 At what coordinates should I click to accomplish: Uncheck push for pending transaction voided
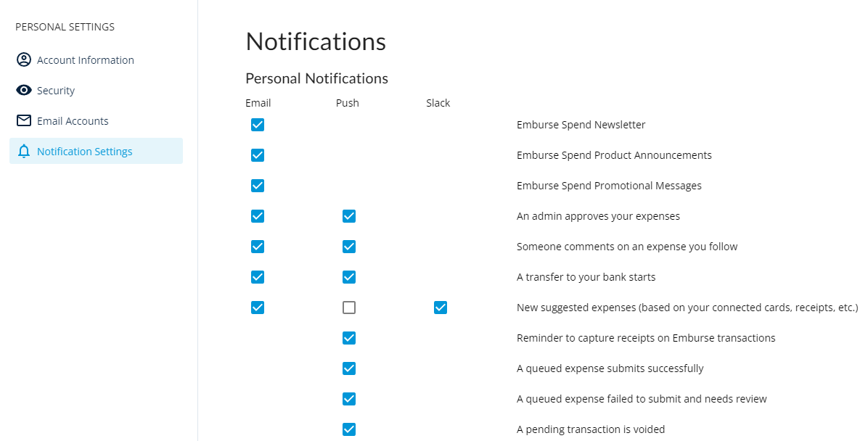click(349, 429)
